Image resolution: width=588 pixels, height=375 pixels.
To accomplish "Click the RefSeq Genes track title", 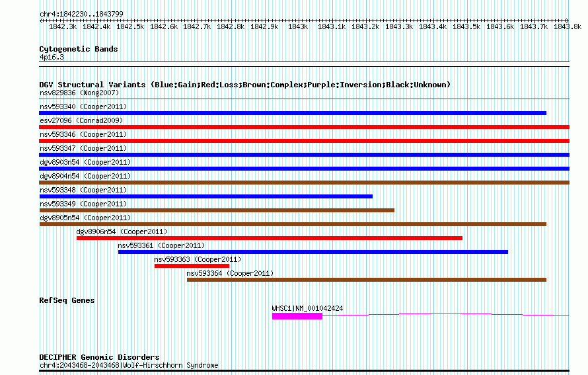I will tap(67, 300).
